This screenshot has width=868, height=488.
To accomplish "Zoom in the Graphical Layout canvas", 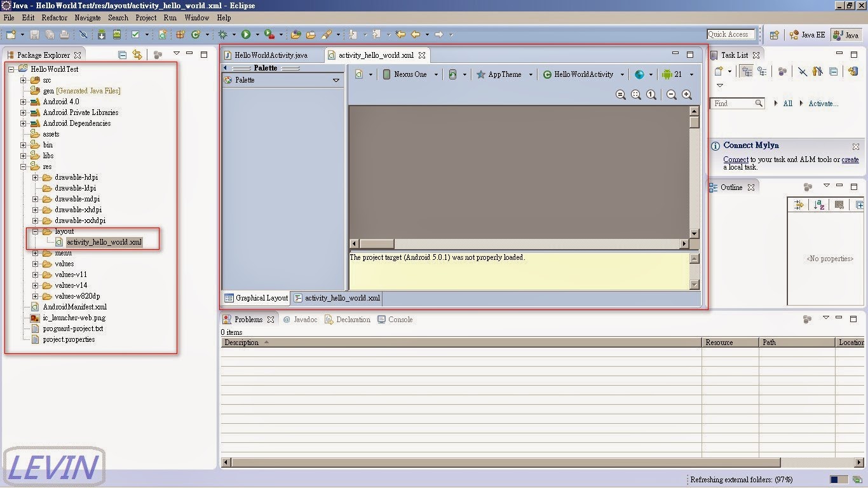I will [x=687, y=95].
